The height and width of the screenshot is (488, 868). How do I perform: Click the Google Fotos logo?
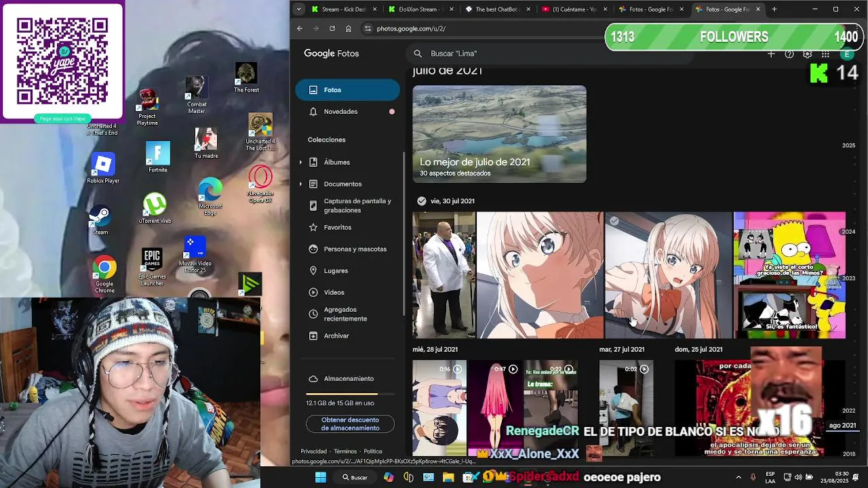pos(332,54)
